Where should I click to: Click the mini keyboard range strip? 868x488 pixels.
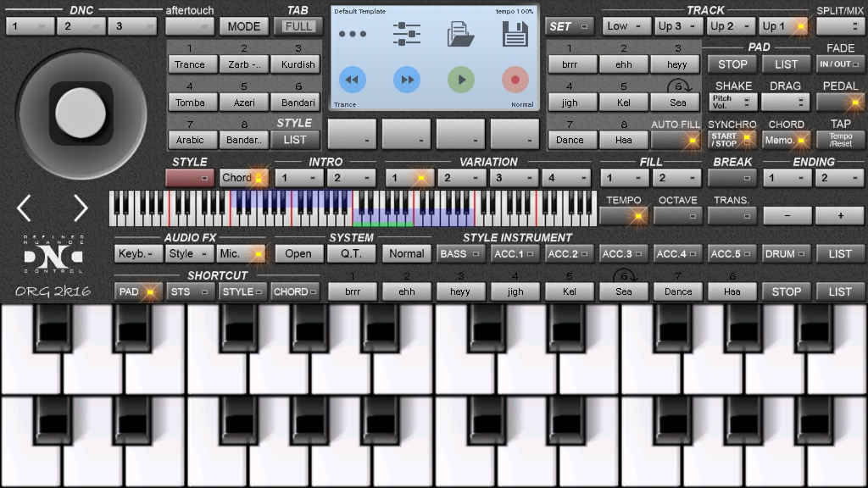click(353, 208)
